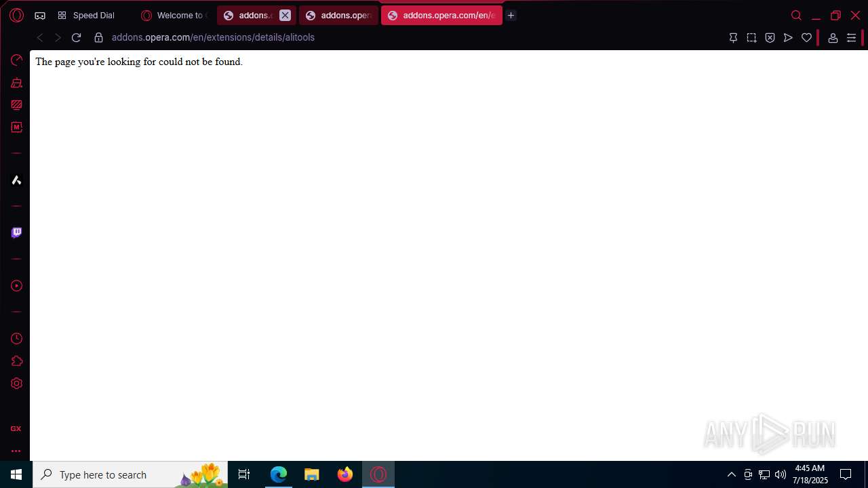Open the profile account icon

point(833,38)
